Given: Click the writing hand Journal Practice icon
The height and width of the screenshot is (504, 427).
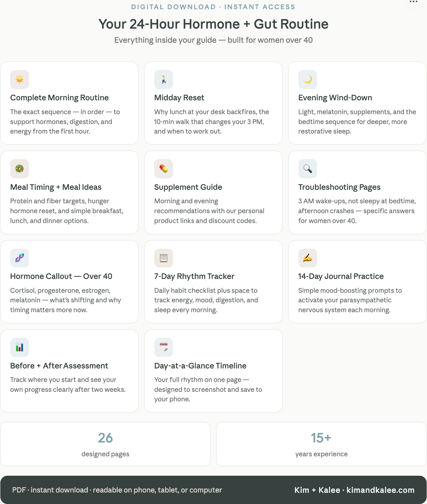Looking at the screenshot, I should point(308,258).
